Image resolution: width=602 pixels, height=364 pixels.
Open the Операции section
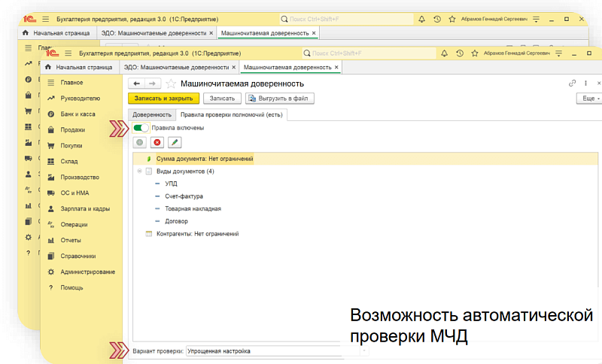[x=74, y=224]
